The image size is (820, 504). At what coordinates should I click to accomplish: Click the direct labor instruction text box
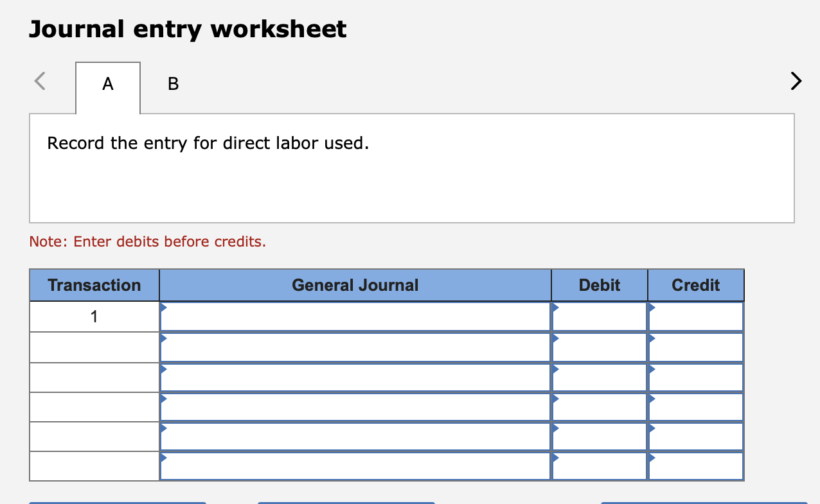[411, 167]
